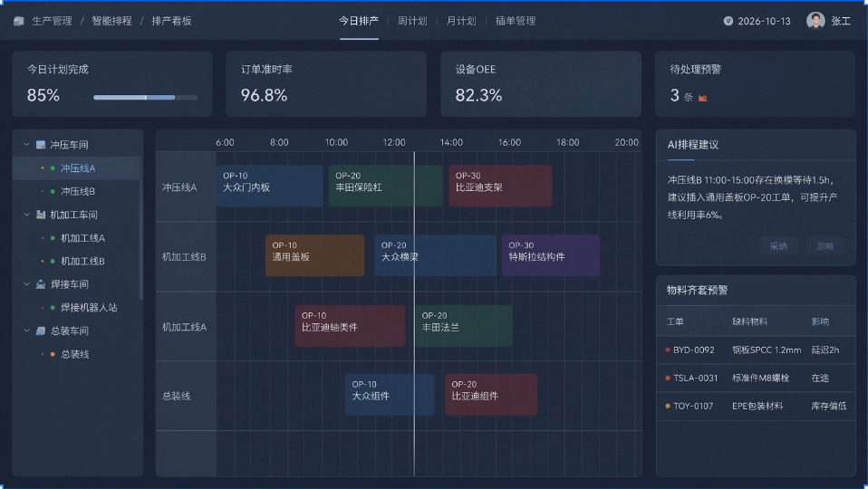The width and height of the screenshot is (868, 489).
Task: Click the 设备OEE 82.3% card
Action: [x=541, y=84]
